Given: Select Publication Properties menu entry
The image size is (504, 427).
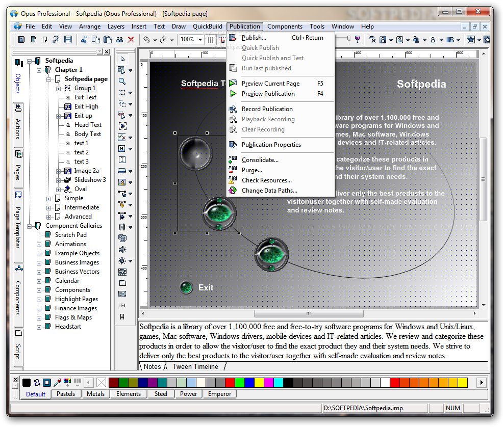Looking at the screenshot, I should click(271, 145).
